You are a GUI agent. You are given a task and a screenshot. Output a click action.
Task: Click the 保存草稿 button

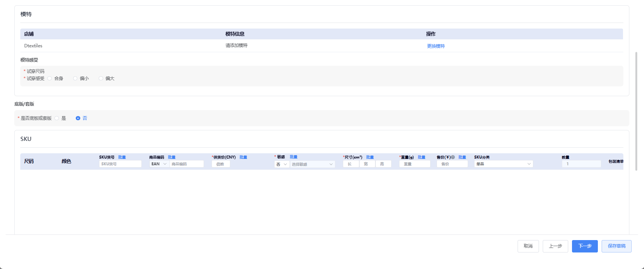click(616, 246)
